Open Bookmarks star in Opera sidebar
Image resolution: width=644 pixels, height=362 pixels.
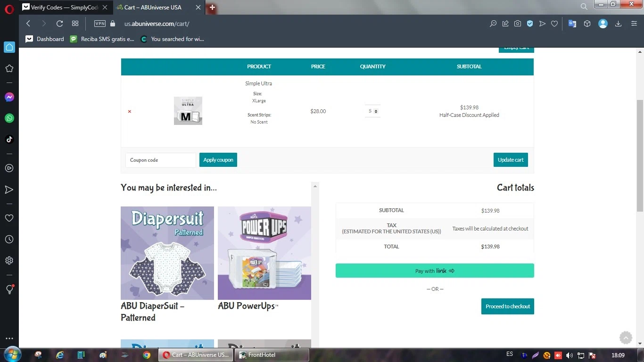point(9,68)
